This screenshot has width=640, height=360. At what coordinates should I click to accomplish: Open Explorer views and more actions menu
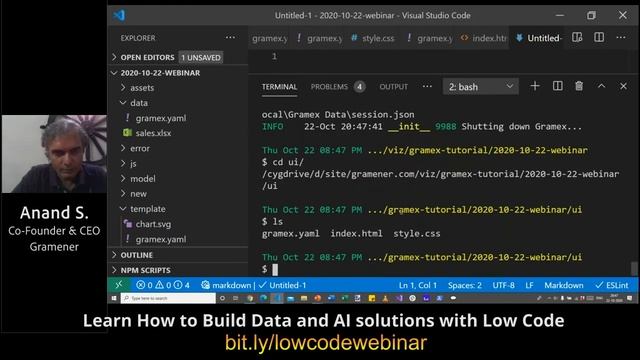click(230, 38)
